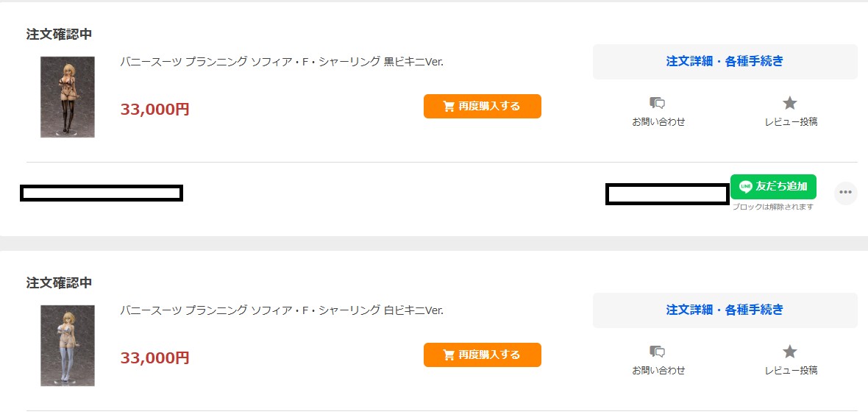Click the black bikini figure thumbnail
The image size is (868, 420).
pos(68,97)
